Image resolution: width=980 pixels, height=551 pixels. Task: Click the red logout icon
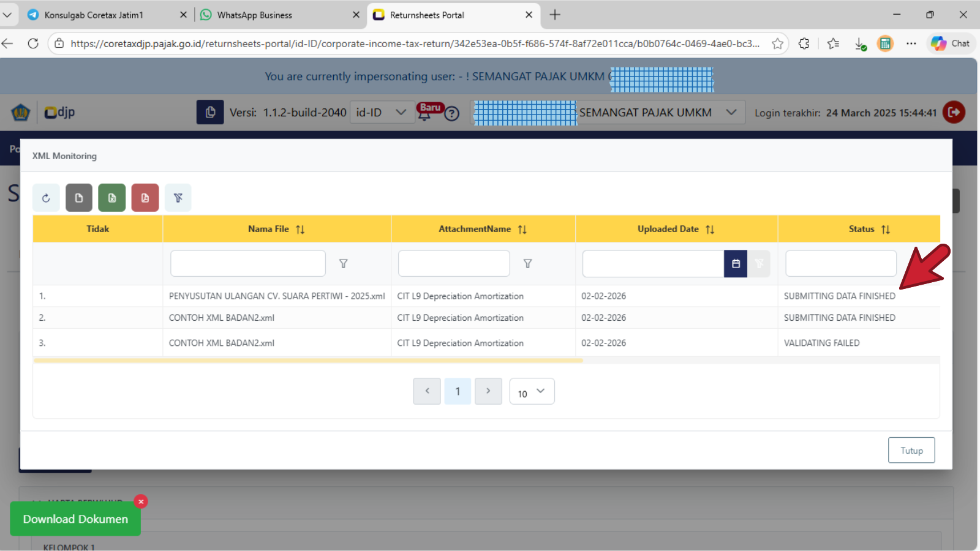954,112
